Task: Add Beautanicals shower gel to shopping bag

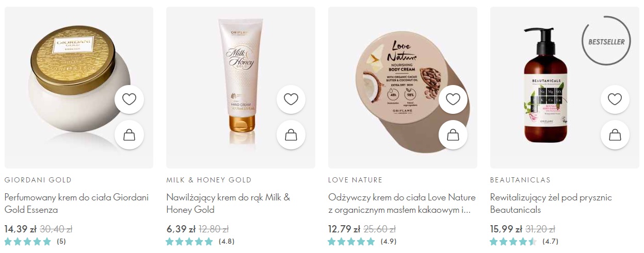Action: point(615,135)
